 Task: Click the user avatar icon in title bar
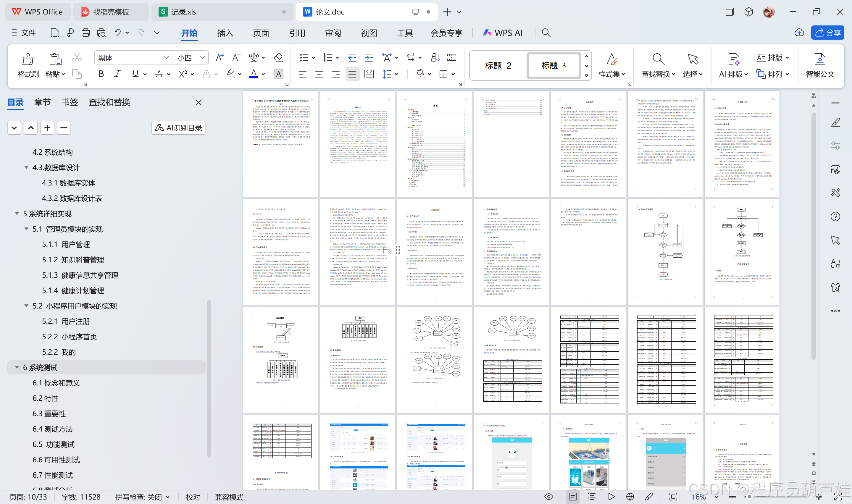pyautogui.click(x=769, y=12)
